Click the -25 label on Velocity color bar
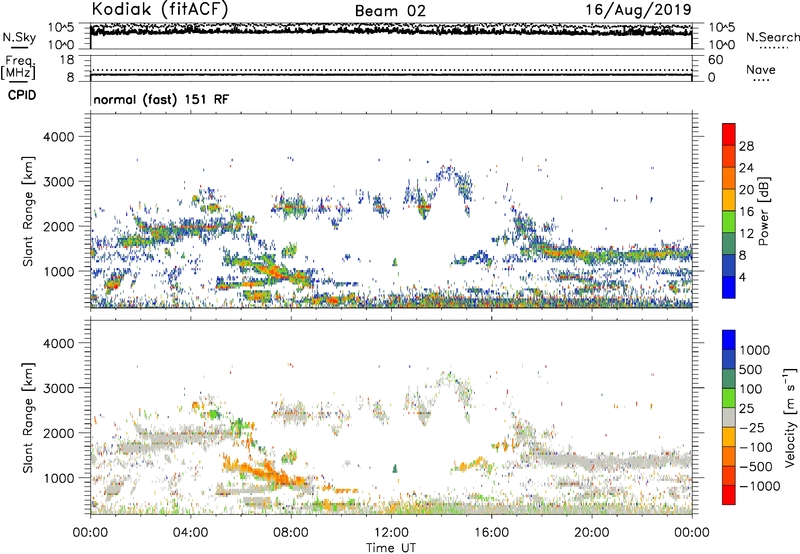 tap(752, 428)
